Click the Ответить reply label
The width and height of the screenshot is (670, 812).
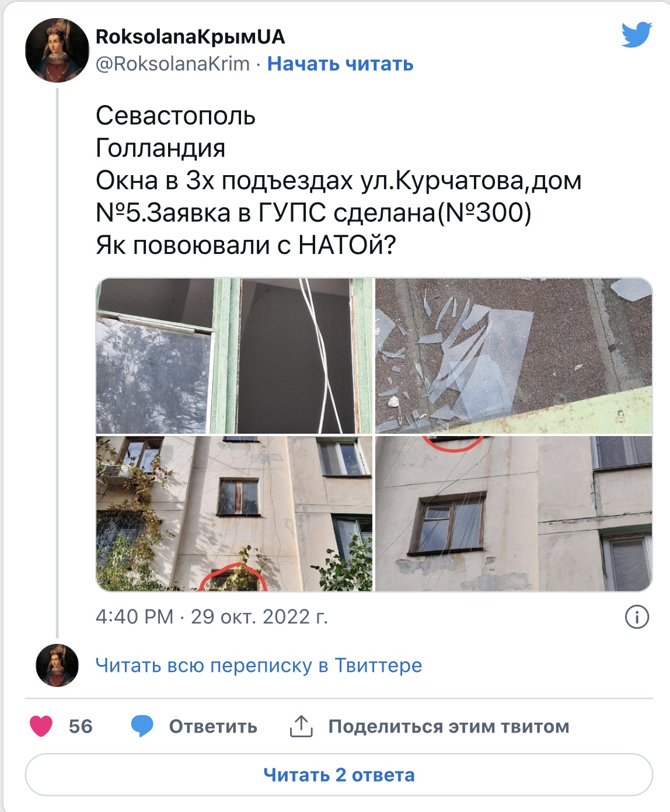(x=213, y=727)
